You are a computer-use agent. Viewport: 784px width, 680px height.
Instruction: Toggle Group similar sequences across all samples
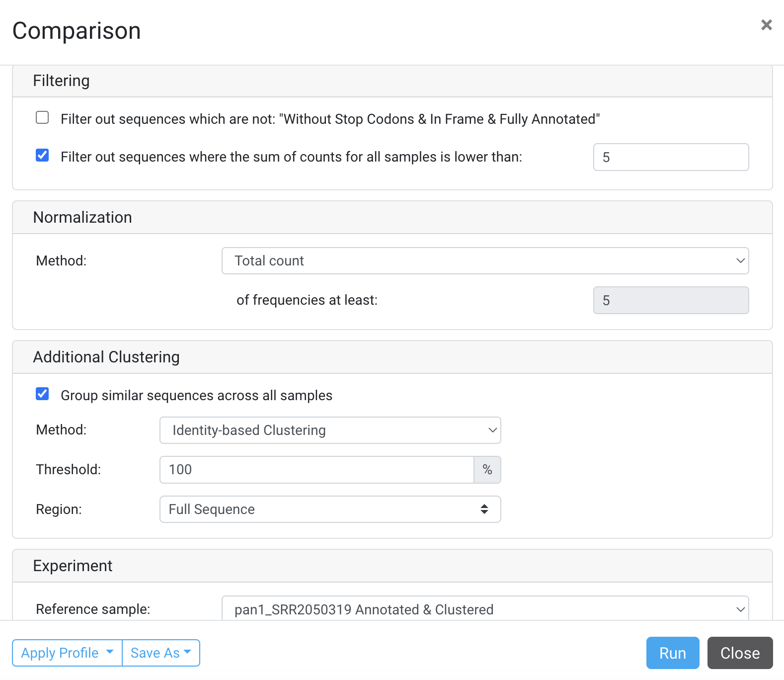click(42, 394)
